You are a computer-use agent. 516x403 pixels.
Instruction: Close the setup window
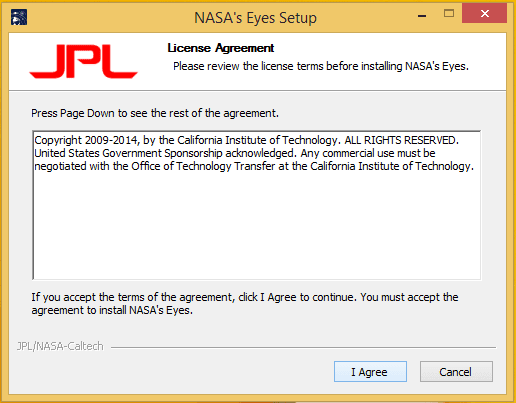click(484, 13)
